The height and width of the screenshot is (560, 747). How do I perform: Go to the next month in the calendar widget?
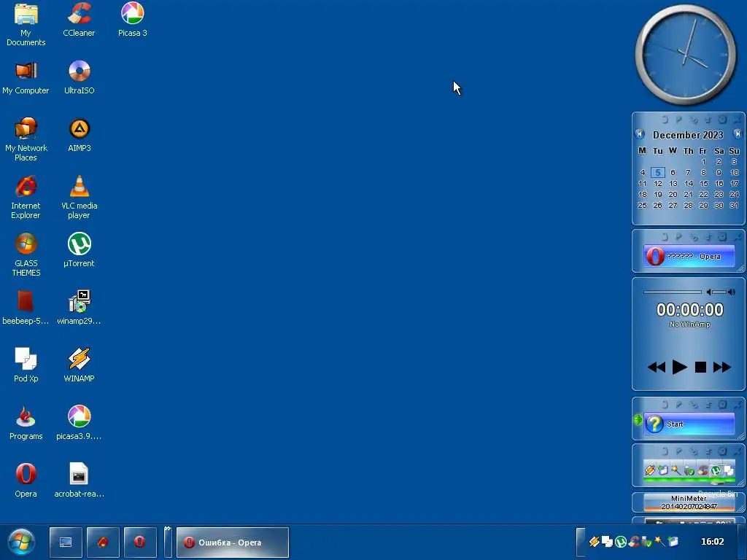(738, 134)
